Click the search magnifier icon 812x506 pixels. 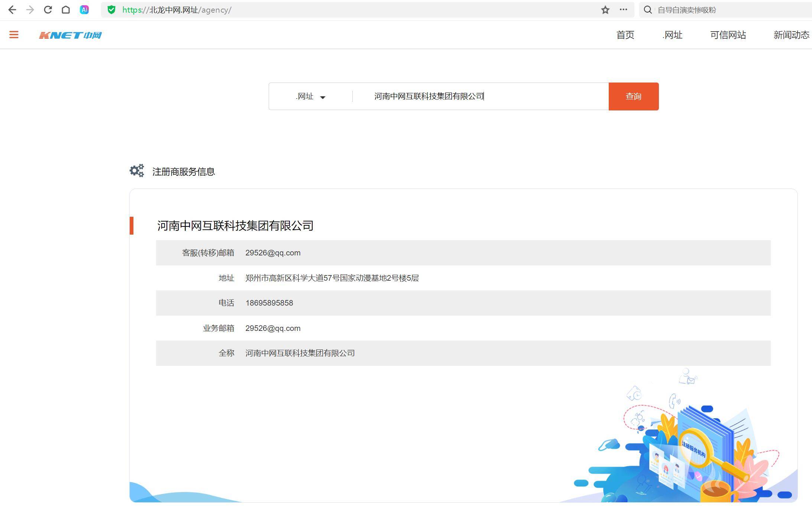(648, 10)
